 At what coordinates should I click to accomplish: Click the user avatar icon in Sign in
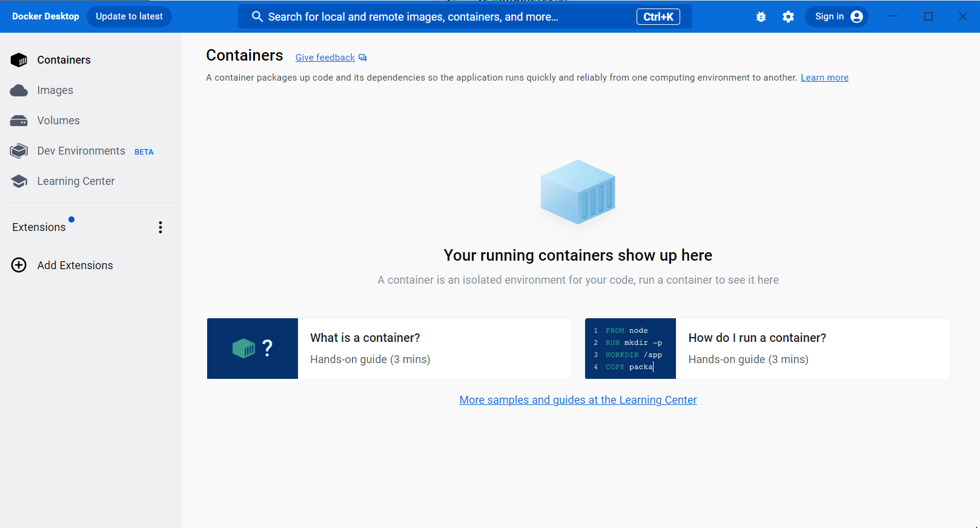click(x=856, y=16)
